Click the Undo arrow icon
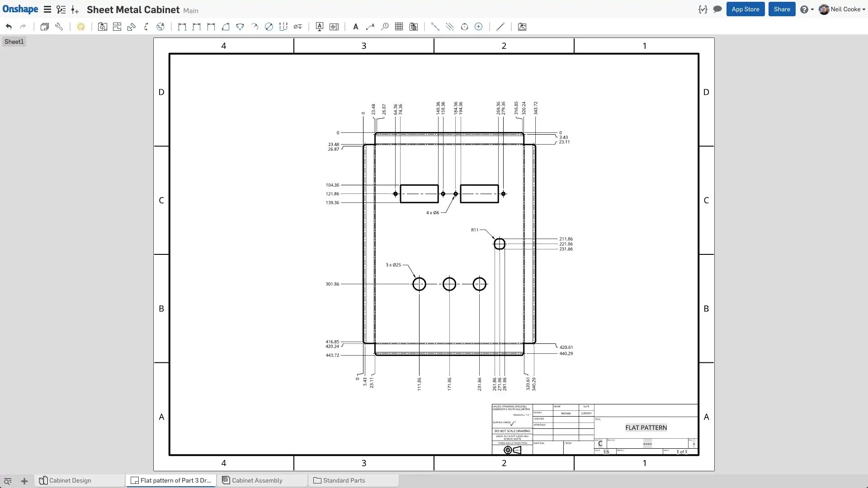The image size is (868, 488). [x=9, y=27]
